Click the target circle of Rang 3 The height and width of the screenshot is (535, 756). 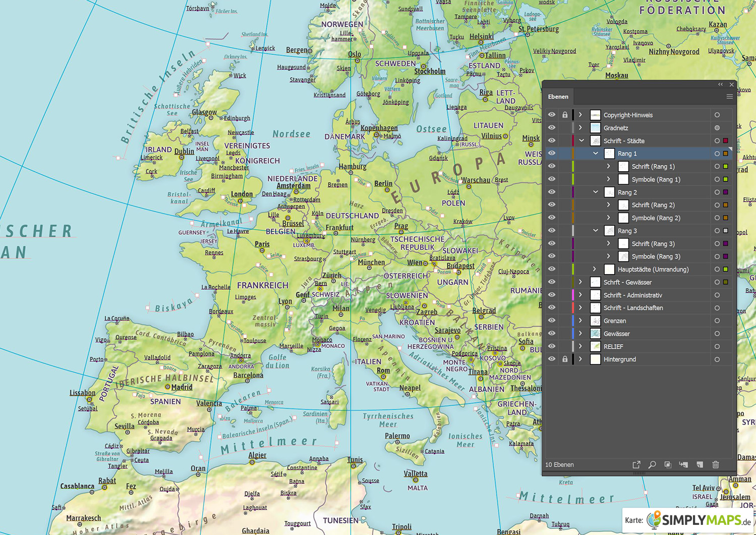click(717, 231)
